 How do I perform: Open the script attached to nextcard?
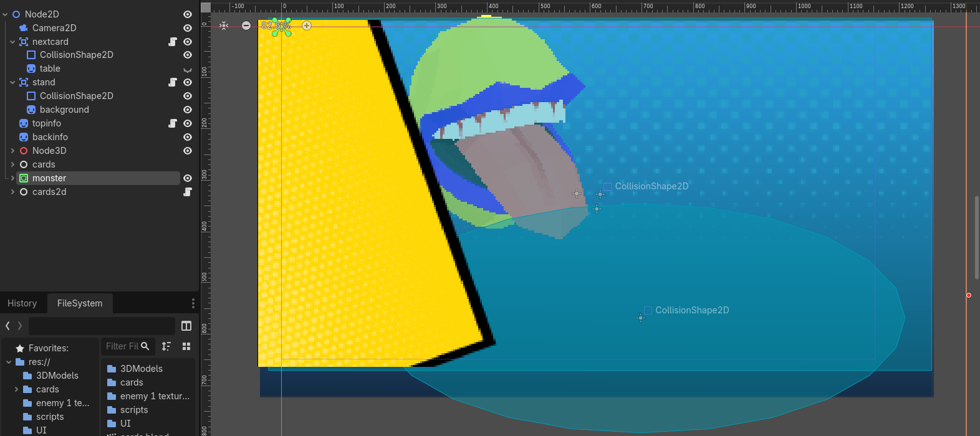[173, 42]
